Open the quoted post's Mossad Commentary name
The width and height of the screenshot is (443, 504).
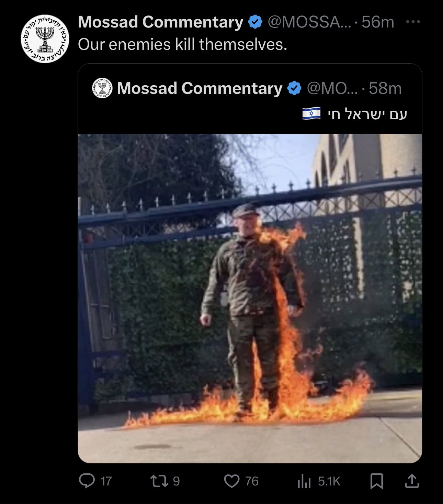point(200,88)
